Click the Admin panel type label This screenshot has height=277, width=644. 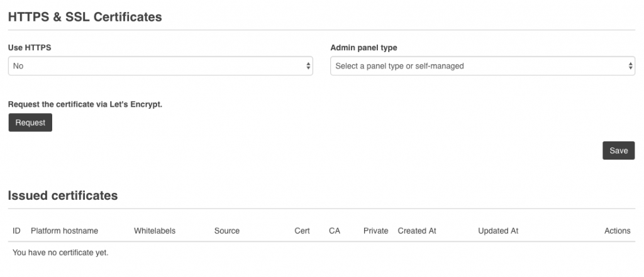tap(364, 47)
